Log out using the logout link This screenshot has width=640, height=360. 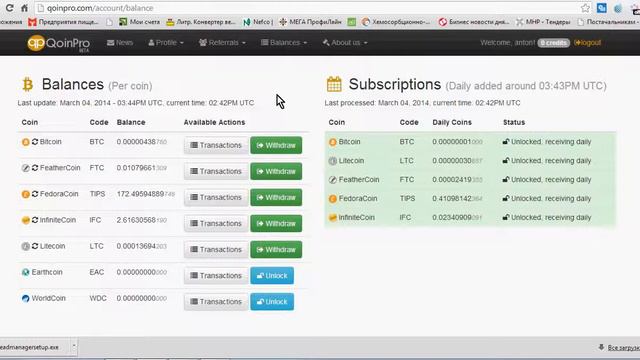click(587, 42)
